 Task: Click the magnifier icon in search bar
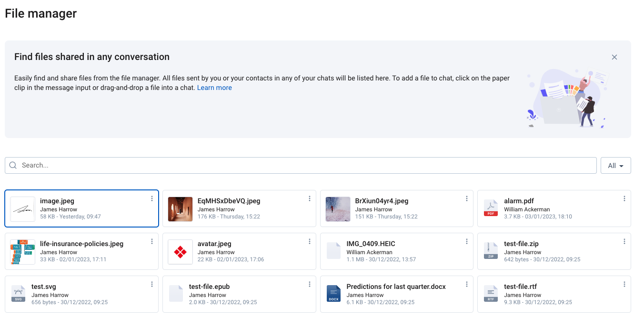[x=13, y=165]
